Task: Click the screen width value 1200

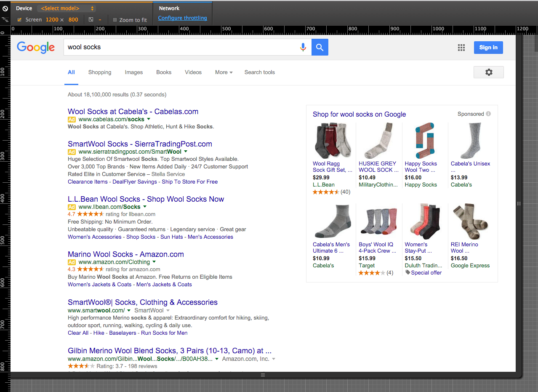Action: point(52,20)
